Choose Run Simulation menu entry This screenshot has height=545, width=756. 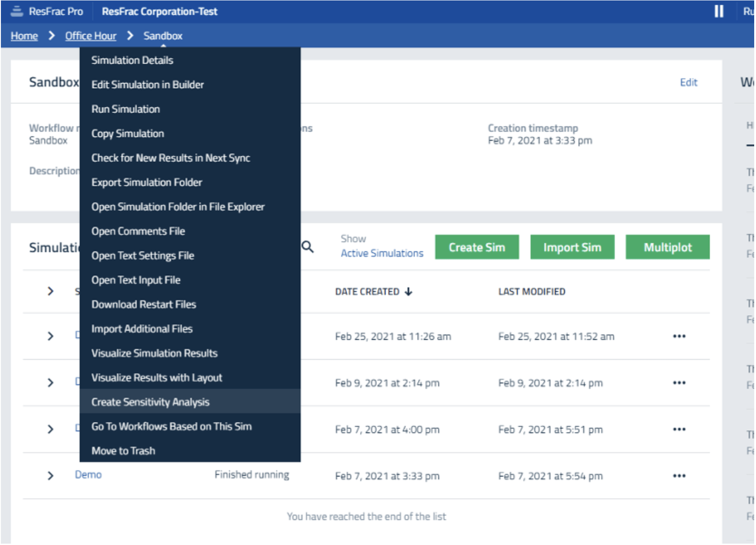190,109
